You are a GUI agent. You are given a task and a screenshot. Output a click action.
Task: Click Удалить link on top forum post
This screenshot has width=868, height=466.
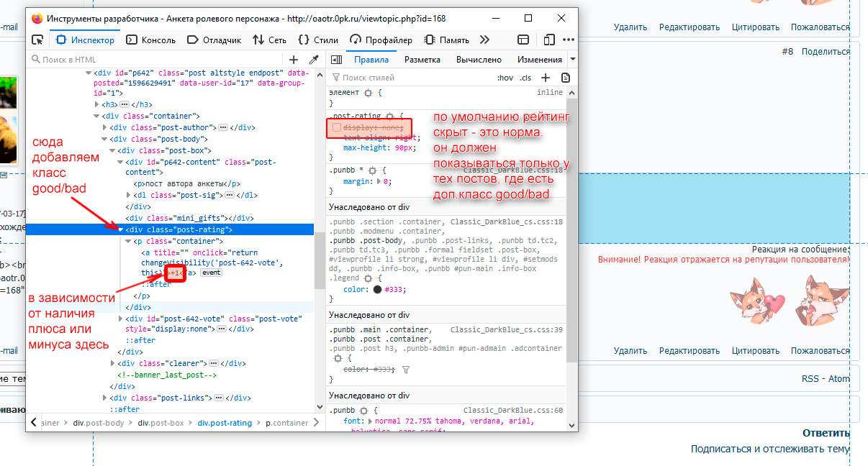point(630,27)
